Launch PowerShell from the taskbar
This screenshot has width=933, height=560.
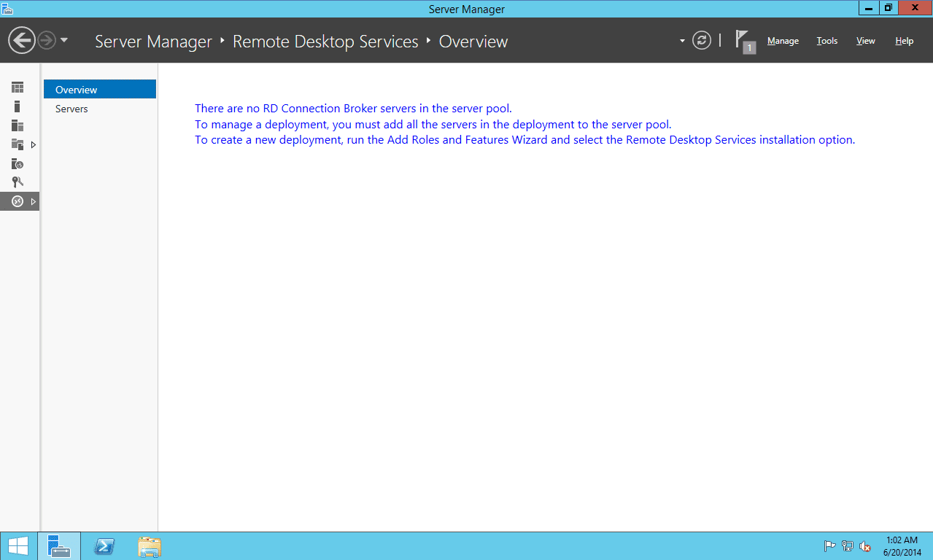click(104, 546)
